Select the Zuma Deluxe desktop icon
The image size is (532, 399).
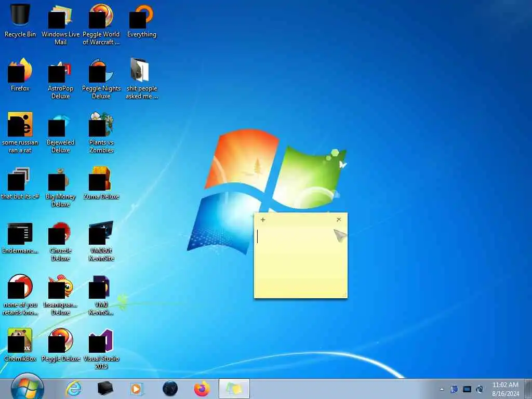coord(101,183)
